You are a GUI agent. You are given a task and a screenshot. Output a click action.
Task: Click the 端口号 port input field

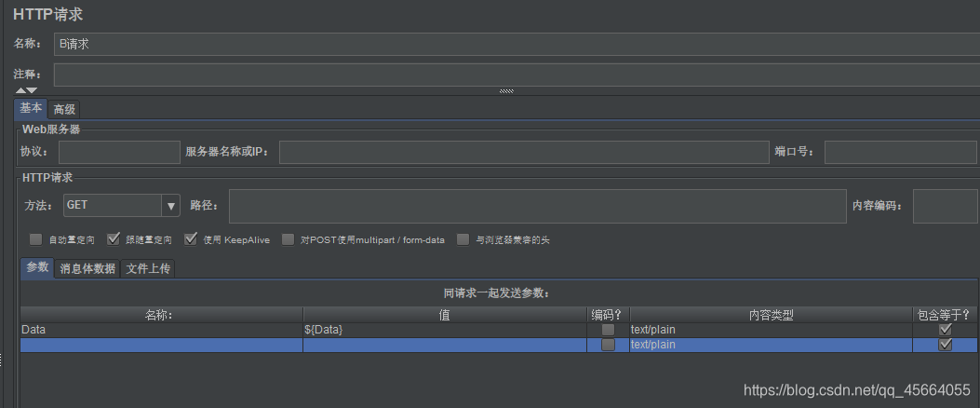(x=900, y=152)
